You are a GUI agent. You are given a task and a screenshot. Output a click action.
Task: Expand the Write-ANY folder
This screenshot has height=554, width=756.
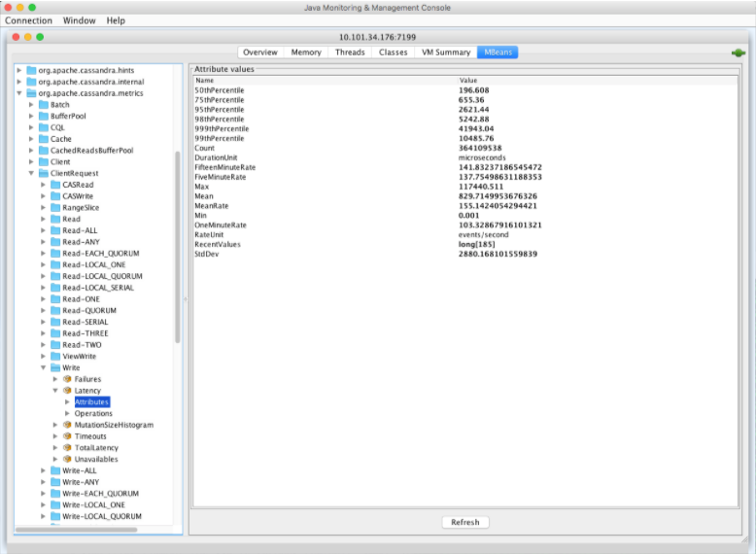click(x=44, y=482)
